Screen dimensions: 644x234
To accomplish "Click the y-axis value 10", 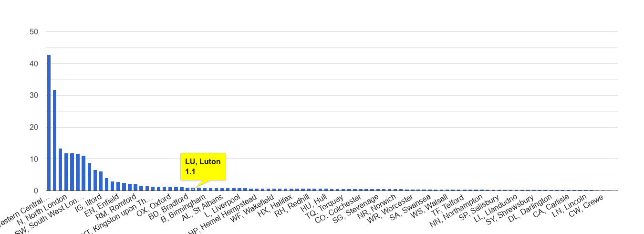I will 34,159.
